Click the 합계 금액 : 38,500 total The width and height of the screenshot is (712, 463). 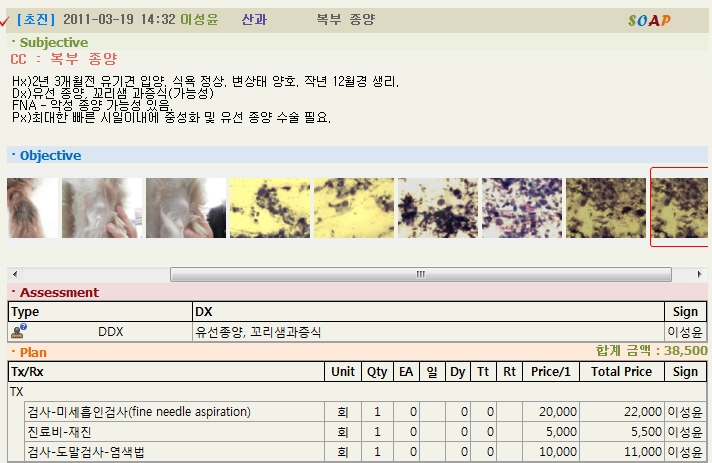pos(652,351)
